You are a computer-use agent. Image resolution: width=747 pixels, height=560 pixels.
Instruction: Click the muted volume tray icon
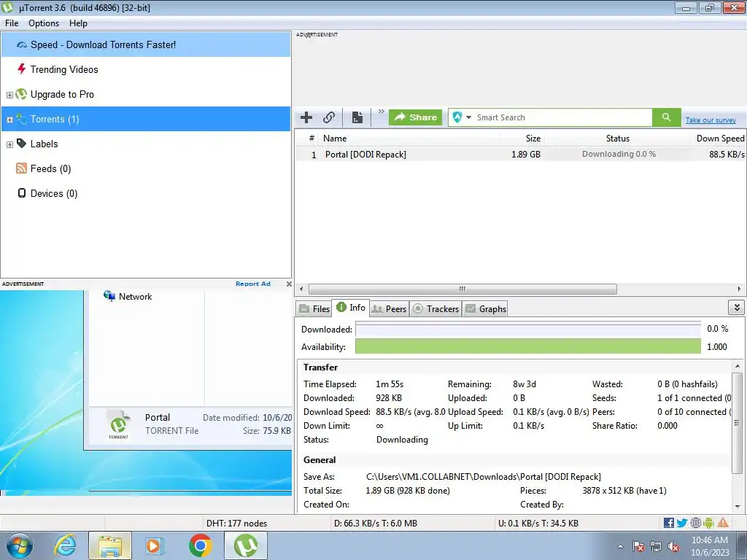pyautogui.click(x=673, y=547)
